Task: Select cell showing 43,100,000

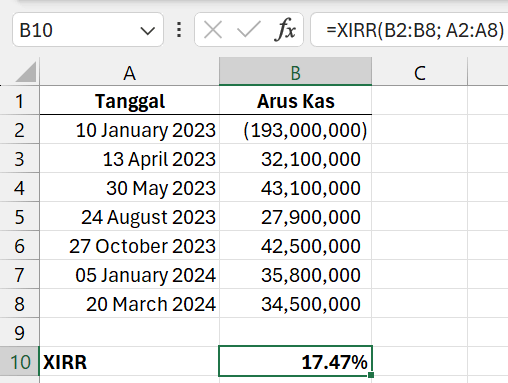Action: tap(295, 187)
